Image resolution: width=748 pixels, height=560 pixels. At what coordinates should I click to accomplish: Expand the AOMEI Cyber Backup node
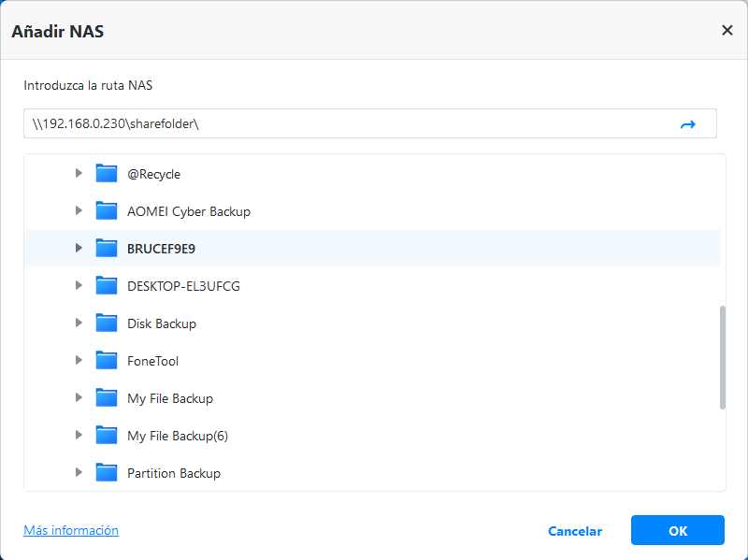point(79,211)
